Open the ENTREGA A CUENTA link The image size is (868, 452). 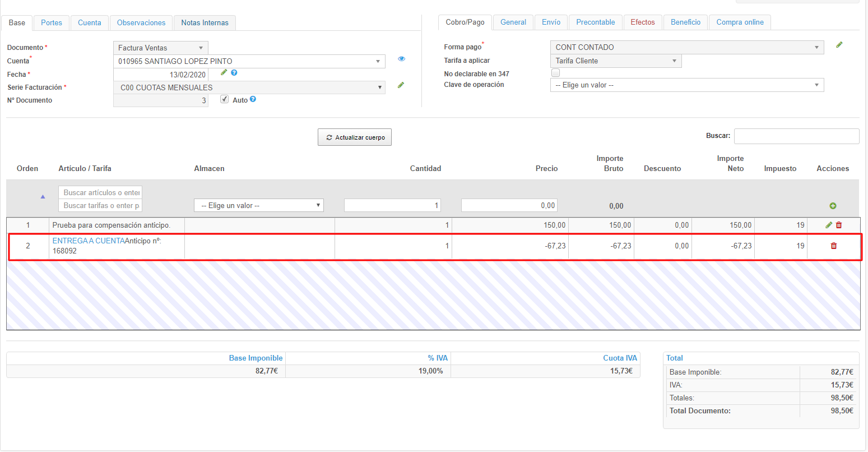89,241
